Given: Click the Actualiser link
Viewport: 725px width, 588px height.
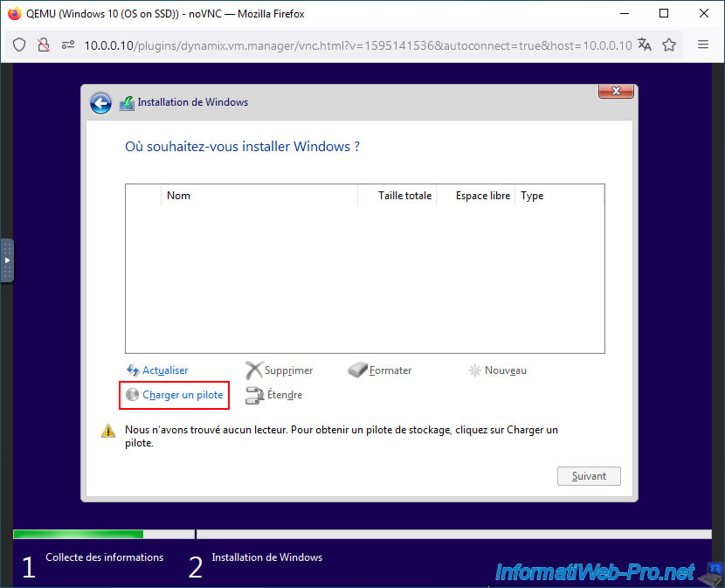Looking at the screenshot, I should 165,370.
